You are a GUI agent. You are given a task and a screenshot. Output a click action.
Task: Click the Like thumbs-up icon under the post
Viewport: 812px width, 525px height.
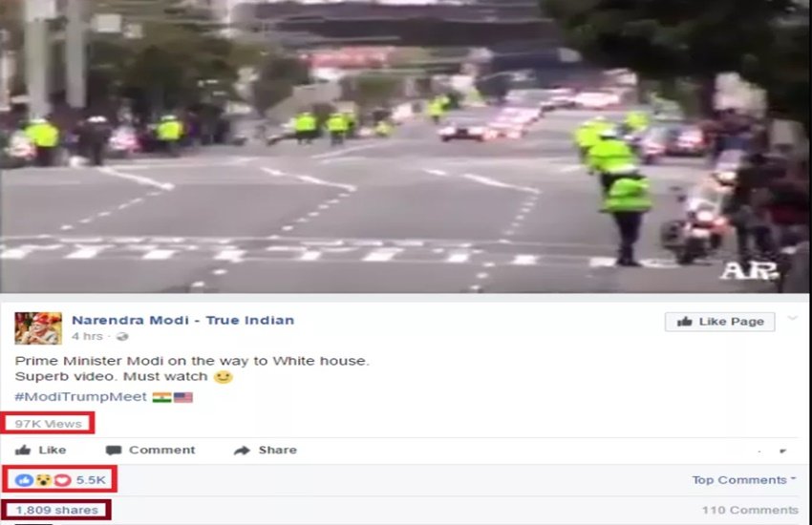tap(23, 450)
